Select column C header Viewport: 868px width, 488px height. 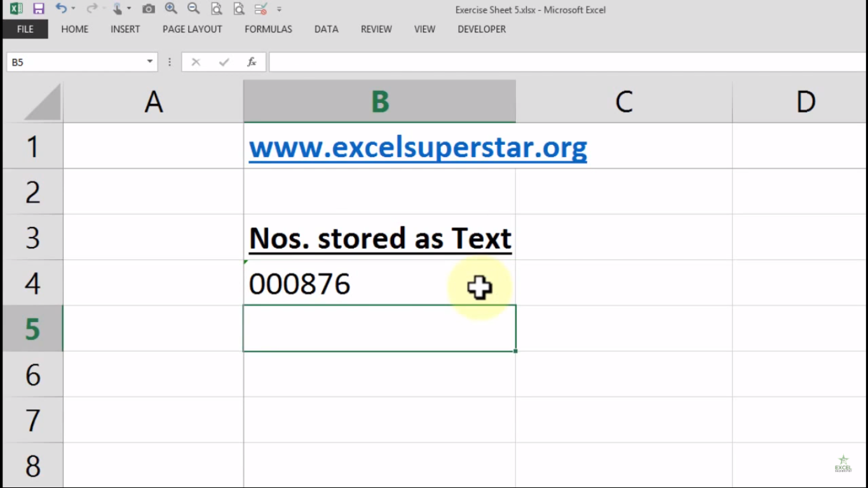pos(623,102)
